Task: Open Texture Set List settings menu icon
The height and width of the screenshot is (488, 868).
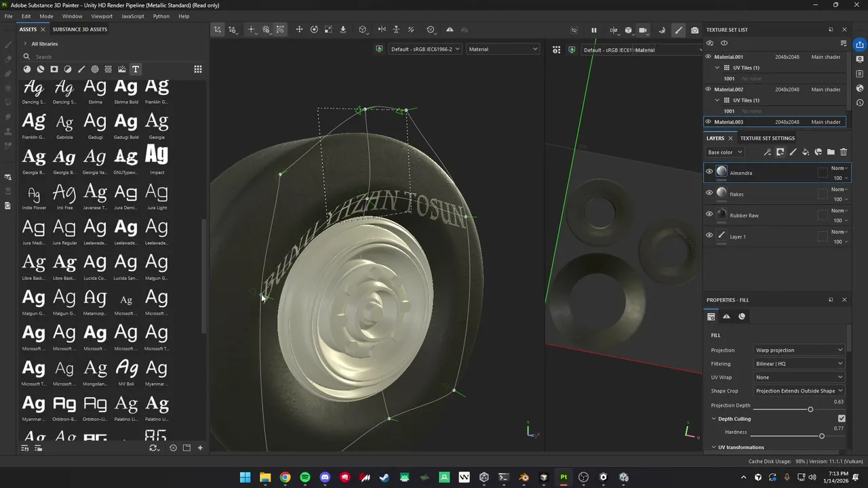Action: point(844,43)
